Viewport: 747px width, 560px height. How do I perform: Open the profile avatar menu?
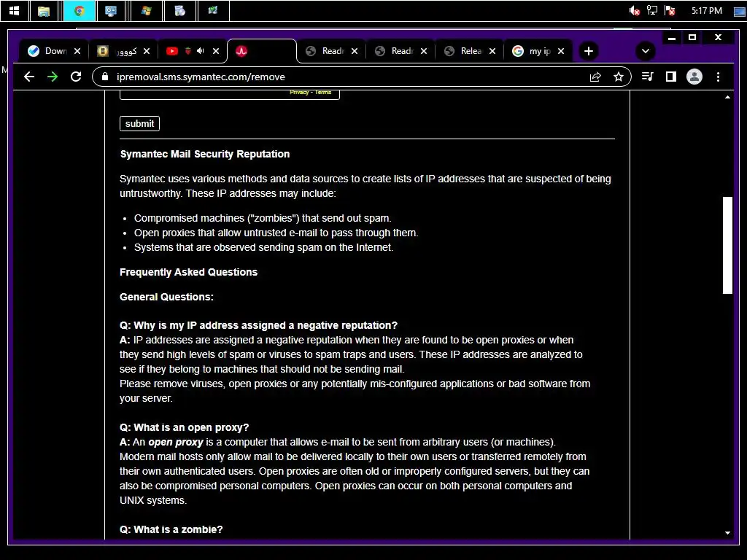coord(694,77)
